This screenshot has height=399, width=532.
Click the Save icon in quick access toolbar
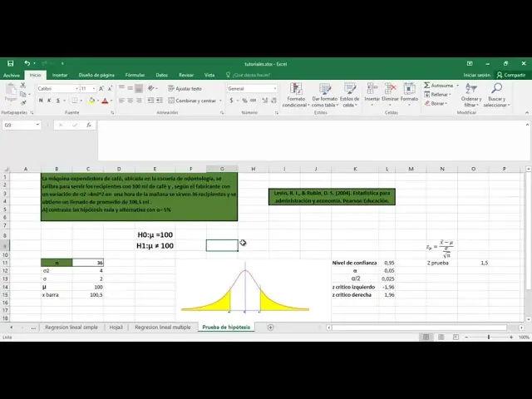[10, 63]
